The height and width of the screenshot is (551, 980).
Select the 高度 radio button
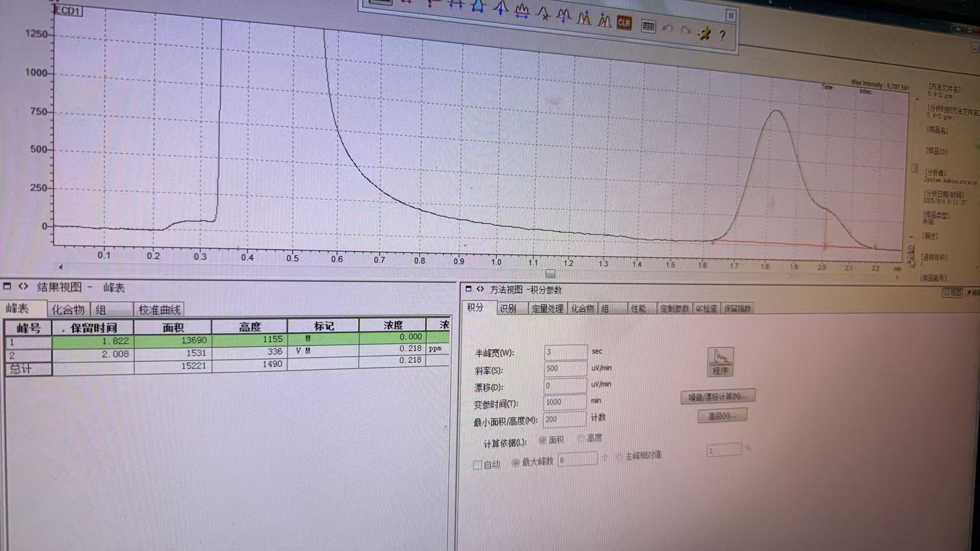(x=581, y=438)
